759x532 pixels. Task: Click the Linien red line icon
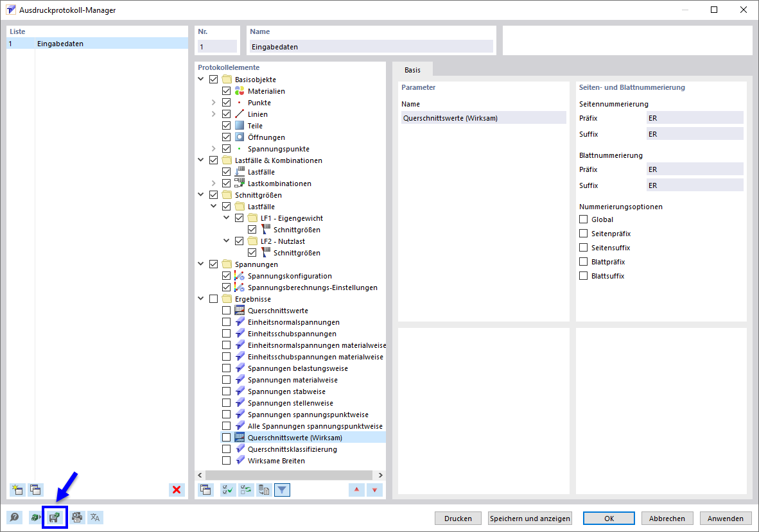click(240, 114)
